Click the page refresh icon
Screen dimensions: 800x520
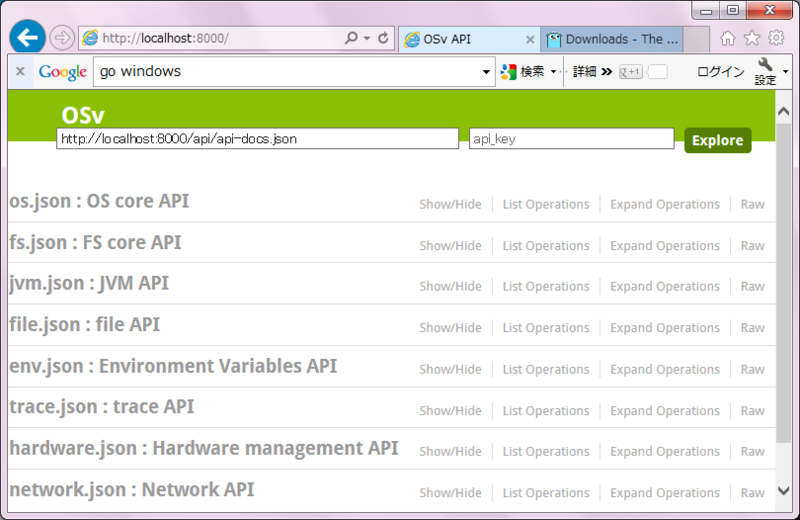click(383, 38)
